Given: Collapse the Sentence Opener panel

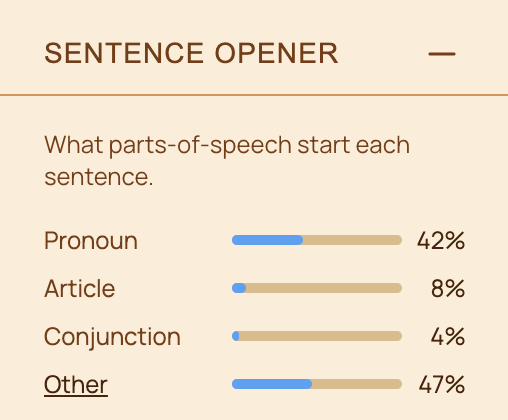Looking at the screenshot, I should pos(442,54).
